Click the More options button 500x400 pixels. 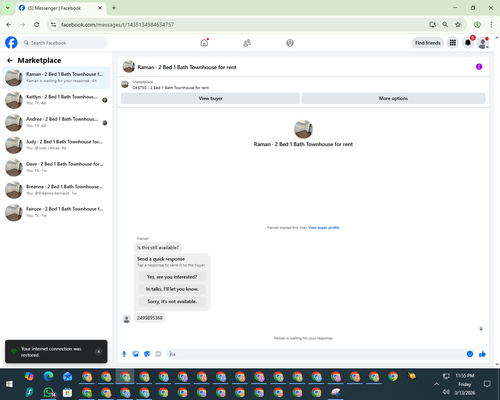(x=393, y=98)
